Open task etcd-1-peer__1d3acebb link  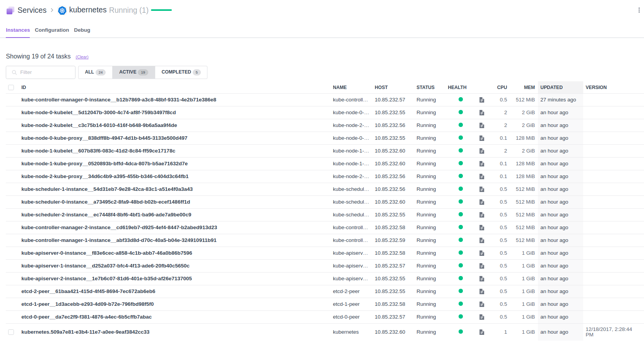87,304
